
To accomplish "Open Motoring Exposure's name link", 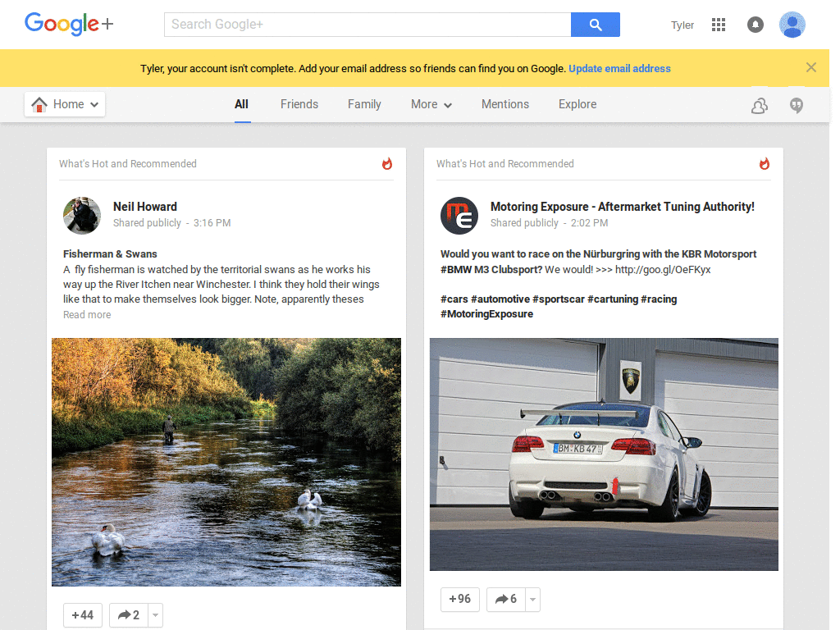I will pos(623,207).
